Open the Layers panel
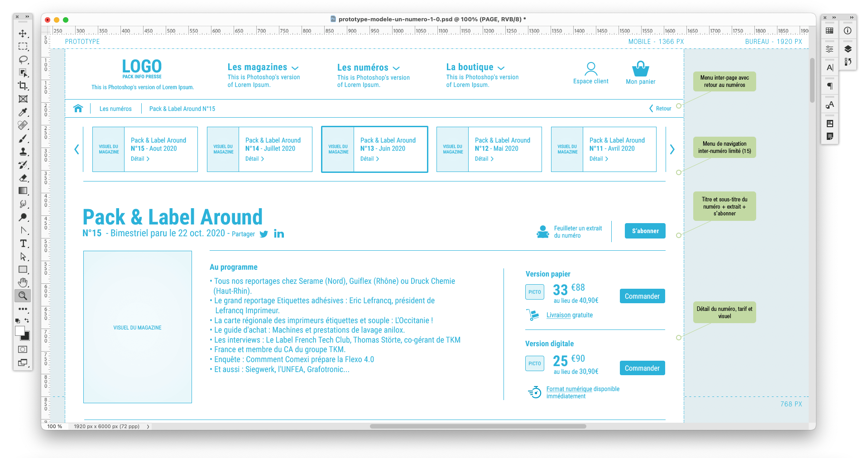 [849, 50]
